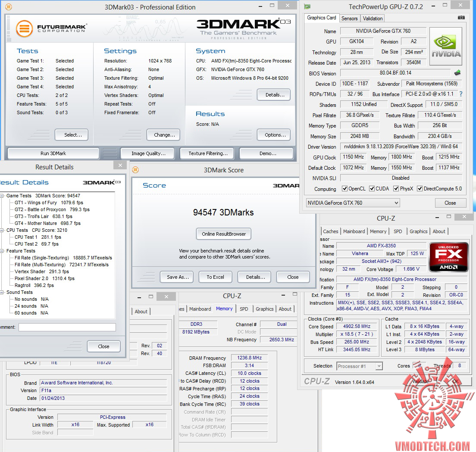
Task: Take a GPU-Z screenshot with camera icon
Action: (461, 18)
